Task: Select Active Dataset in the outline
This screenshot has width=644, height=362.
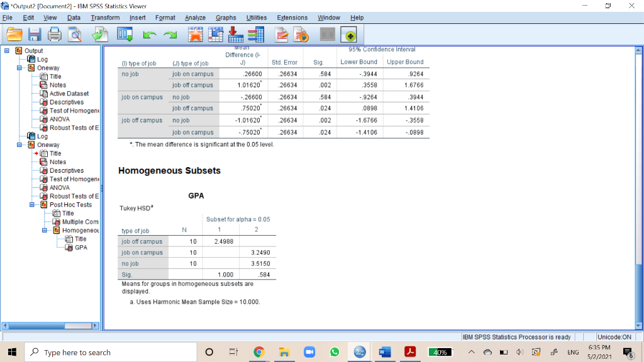Action: click(x=69, y=94)
